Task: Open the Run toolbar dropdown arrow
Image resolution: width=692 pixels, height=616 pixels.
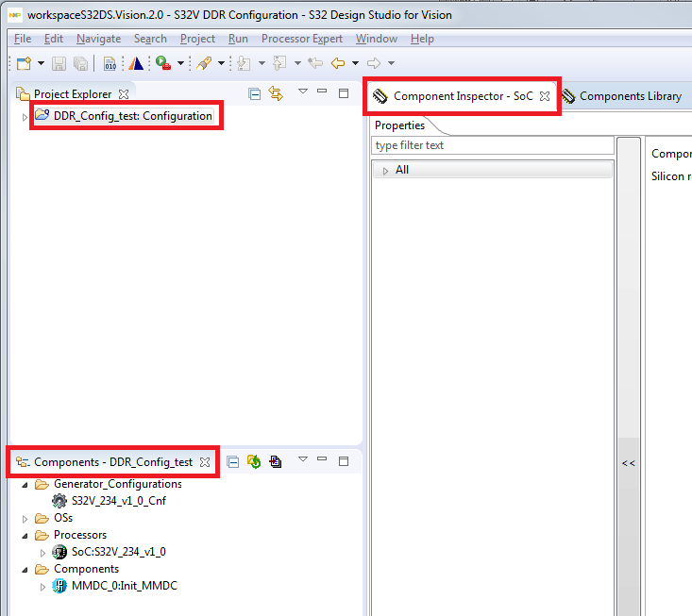Action: (180, 63)
